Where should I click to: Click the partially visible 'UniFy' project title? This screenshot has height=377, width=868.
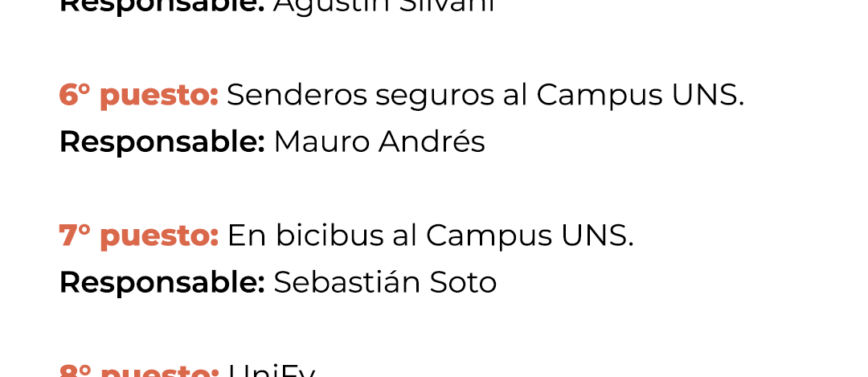[x=272, y=370]
